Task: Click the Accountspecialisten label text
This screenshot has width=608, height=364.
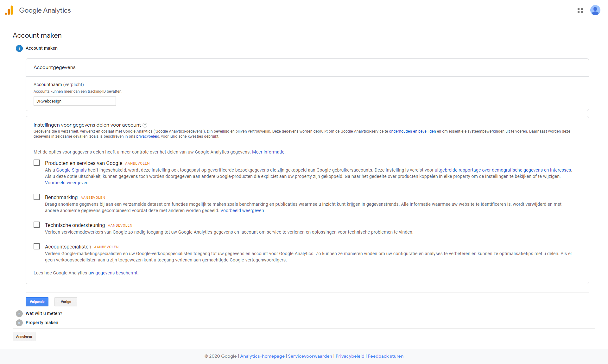Action: click(68, 247)
